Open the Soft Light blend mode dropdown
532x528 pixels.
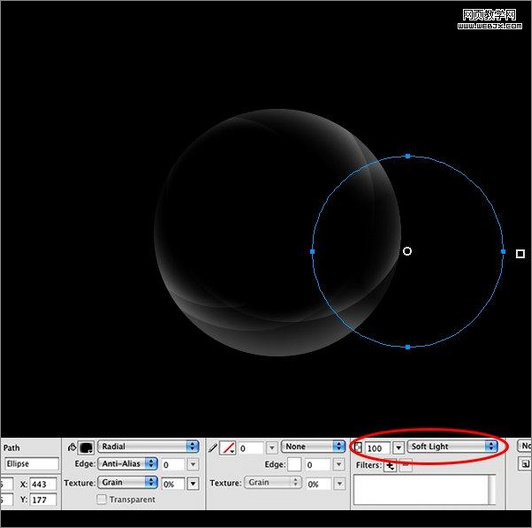tap(452, 446)
